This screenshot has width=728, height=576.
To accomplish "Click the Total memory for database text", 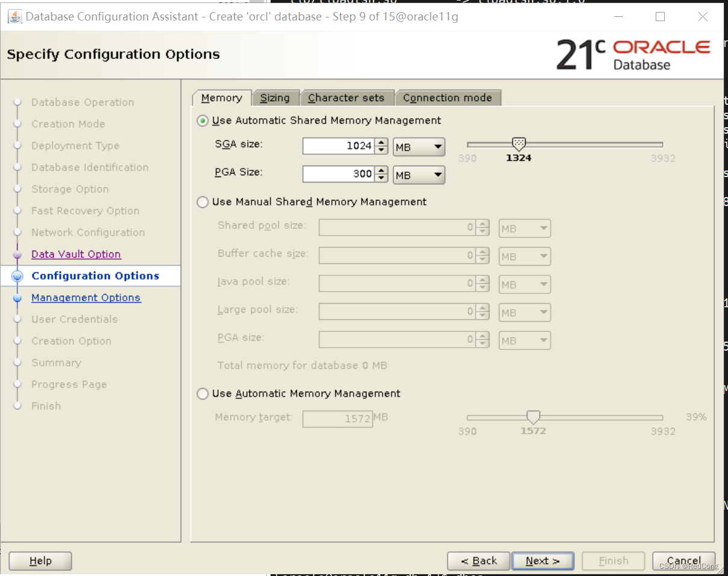I will tap(302, 366).
